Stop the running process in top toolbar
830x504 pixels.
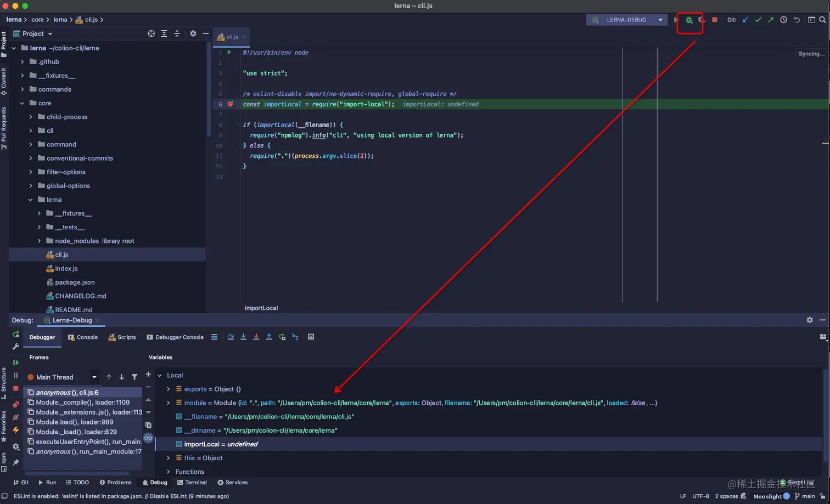tap(714, 20)
